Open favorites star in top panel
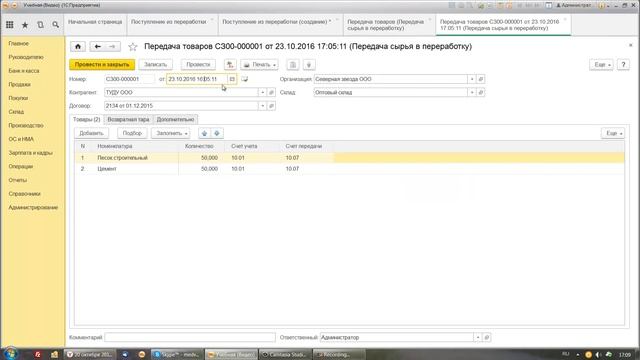This screenshot has height=360, width=640. [x=25, y=25]
